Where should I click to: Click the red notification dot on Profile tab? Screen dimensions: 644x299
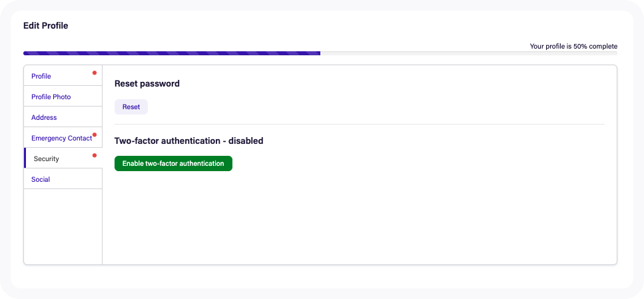click(95, 73)
